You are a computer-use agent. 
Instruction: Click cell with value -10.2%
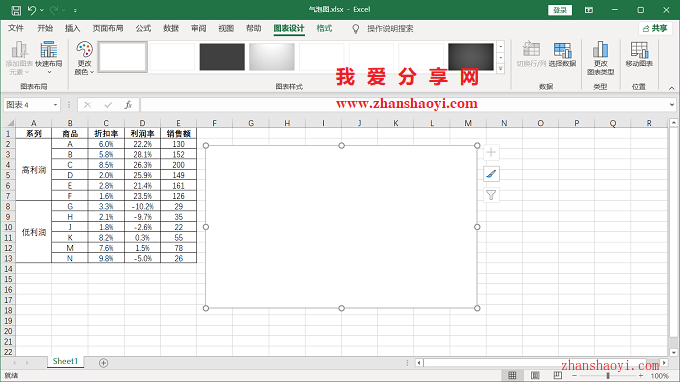tap(142, 206)
